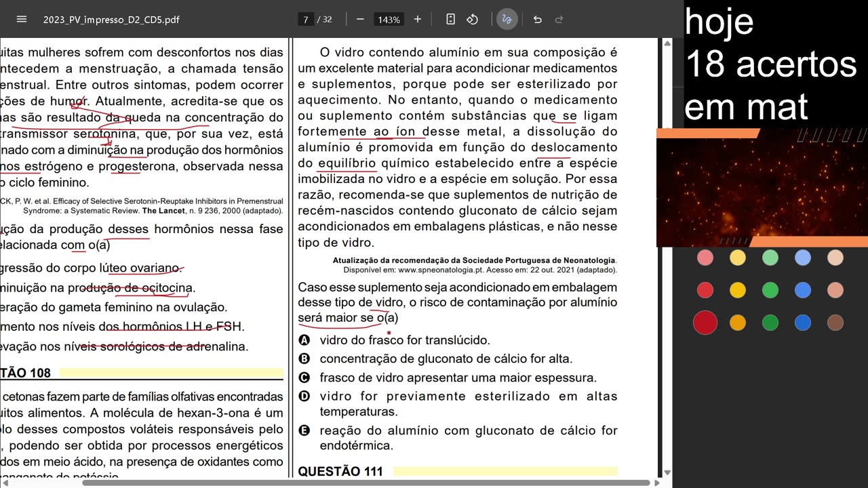Pick the brown pen color

[x=835, y=323]
